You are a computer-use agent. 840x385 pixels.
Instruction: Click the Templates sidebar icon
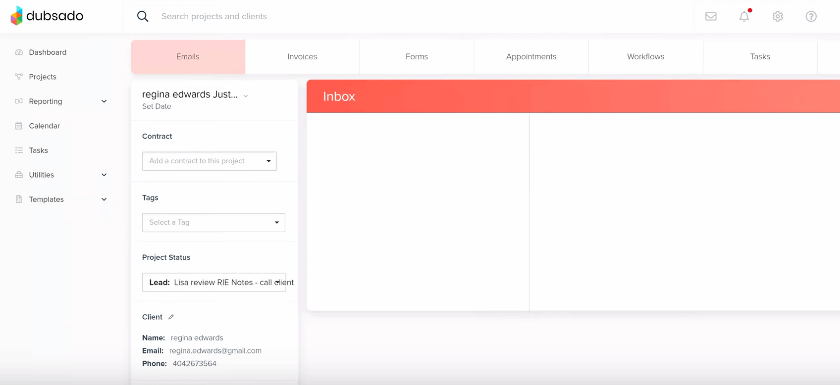19,199
